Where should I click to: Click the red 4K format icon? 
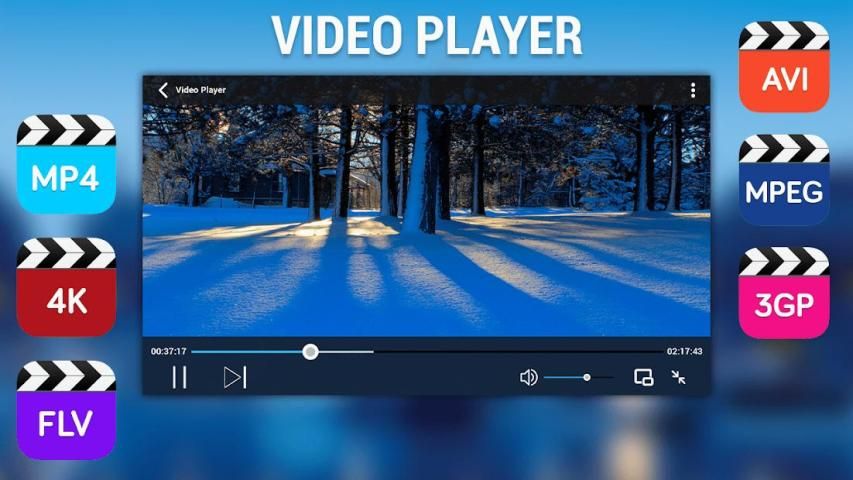pyautogui.click(x=66, y=286)
